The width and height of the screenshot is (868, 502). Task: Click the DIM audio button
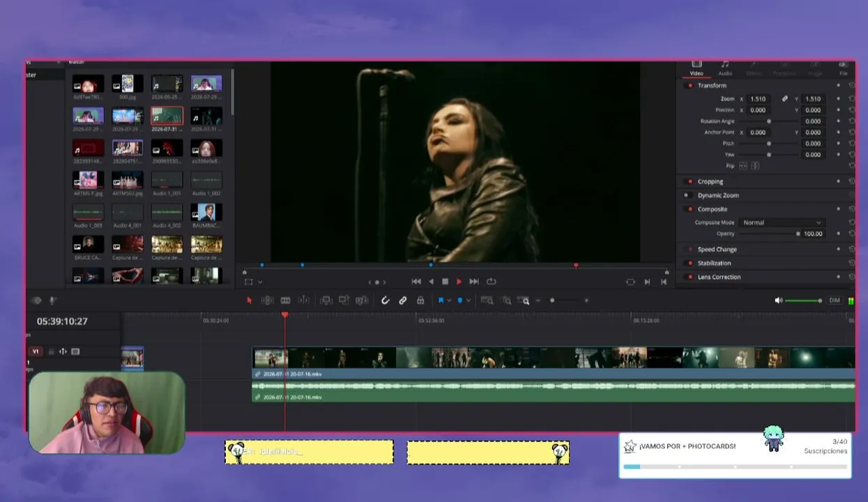click(834, 301)
